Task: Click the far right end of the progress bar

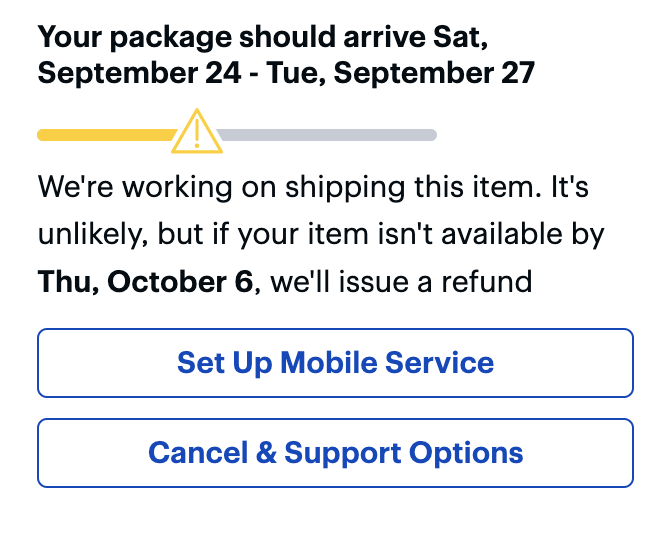Action: 431,135
